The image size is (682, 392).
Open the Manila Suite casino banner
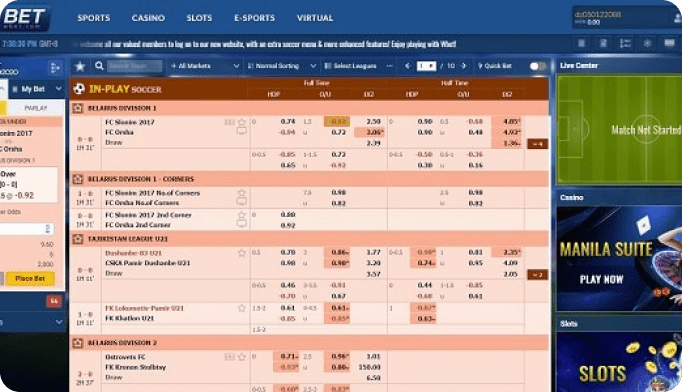click(x=619, y=258)
